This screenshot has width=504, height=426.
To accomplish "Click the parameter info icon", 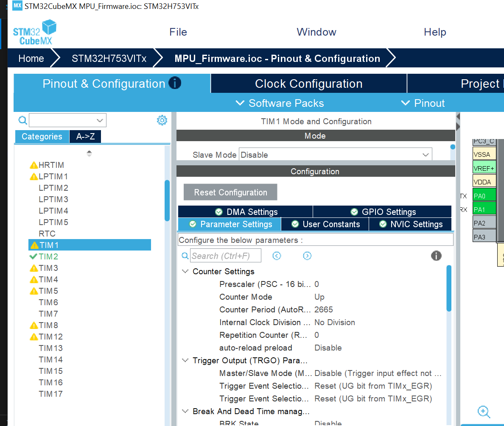I will tap(436, 256).
